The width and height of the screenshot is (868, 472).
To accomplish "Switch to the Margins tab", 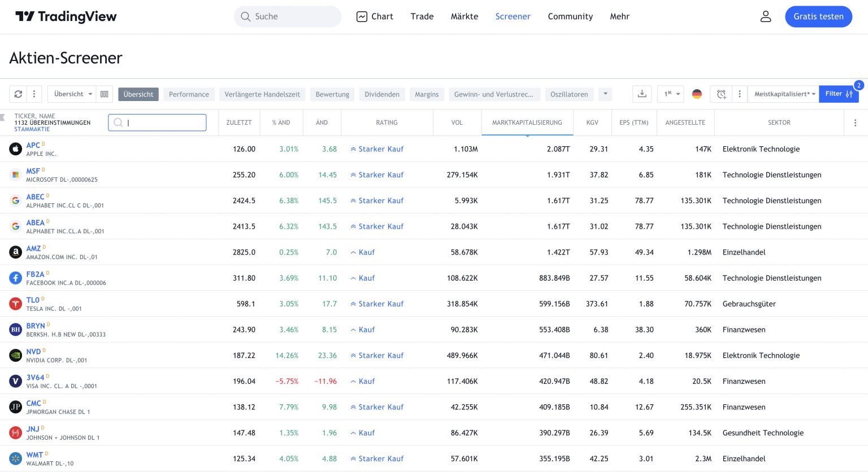I will pyautogui.click(x=427, y=94).
